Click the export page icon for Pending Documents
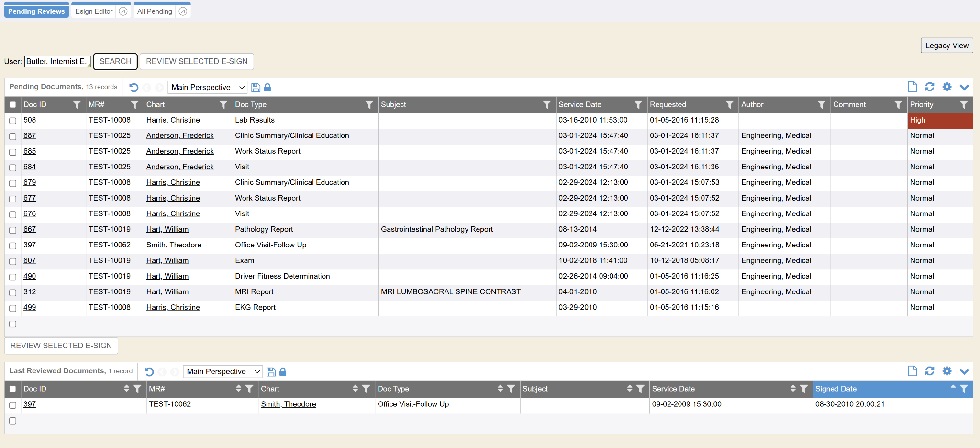This screenshot has width=980, height=448. point(912,87)
